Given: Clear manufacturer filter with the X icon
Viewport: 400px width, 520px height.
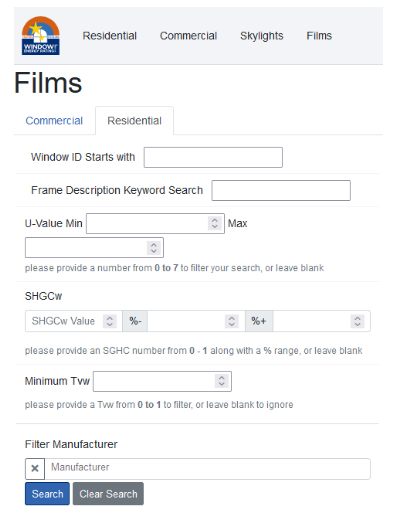Looking at the screenshot, I should pyautogui.click(x=35, y=468).
